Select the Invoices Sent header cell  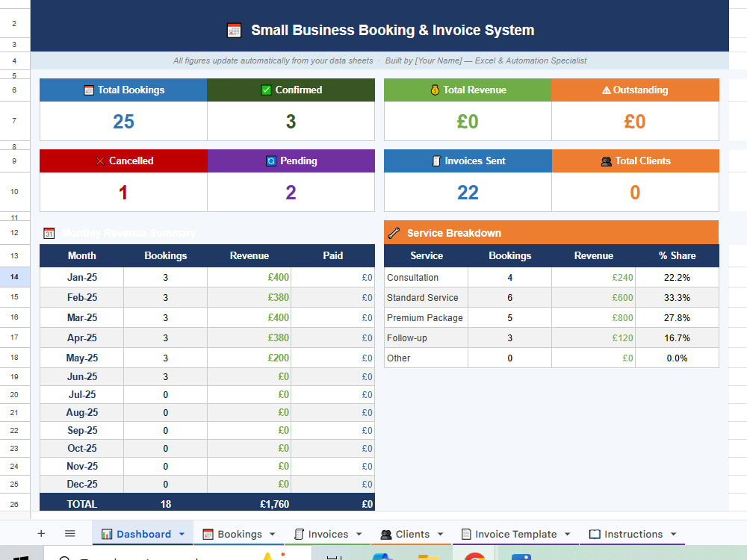pos(468,161)
